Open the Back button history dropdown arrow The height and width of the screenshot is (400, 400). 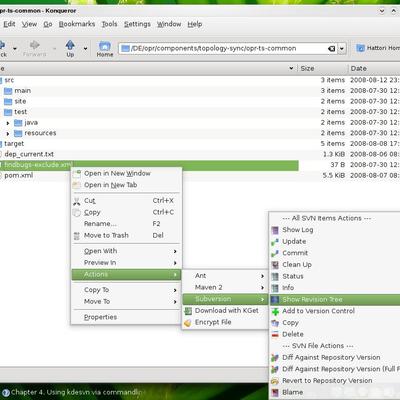15,49
